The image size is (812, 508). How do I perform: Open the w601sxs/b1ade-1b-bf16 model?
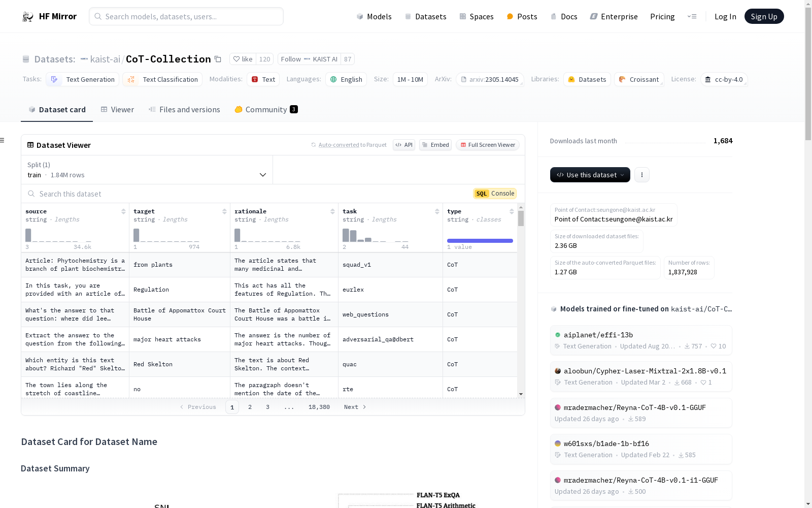tap(641, 449)
